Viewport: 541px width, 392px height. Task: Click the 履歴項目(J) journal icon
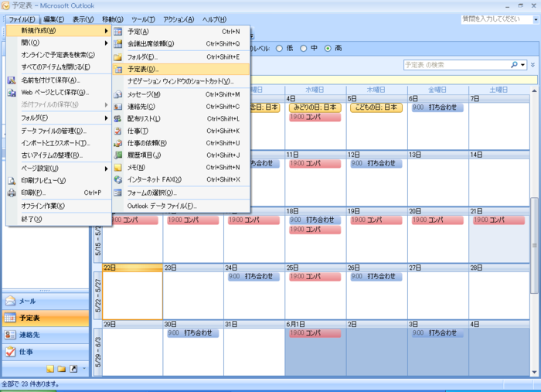pyautogui.click(x=117, y=155)
